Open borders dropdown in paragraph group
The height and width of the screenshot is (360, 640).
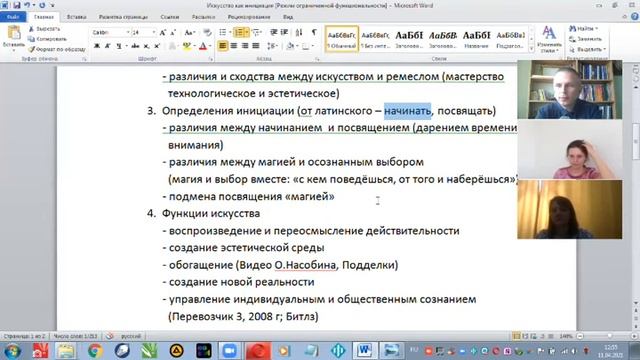pos(312,46)
